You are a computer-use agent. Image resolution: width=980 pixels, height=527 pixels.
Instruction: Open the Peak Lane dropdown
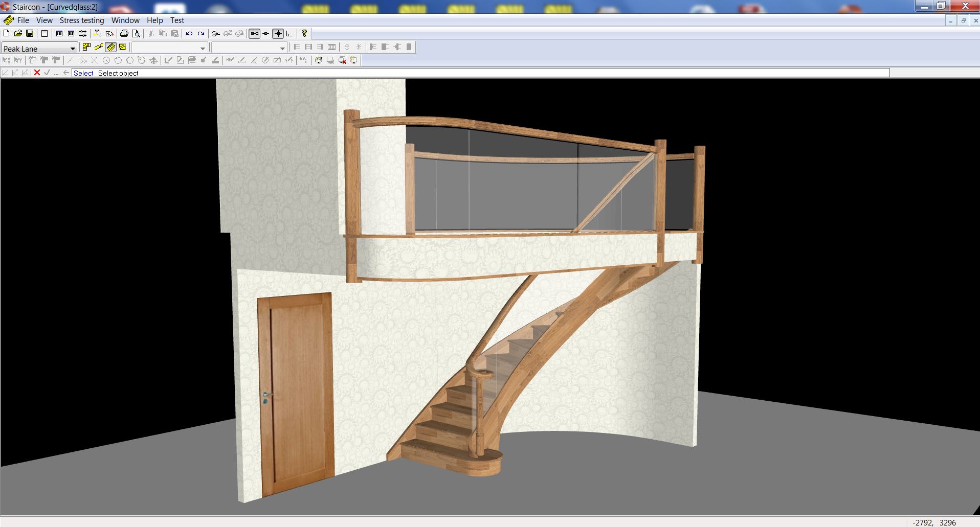pyautogui.click(x=74, y=48)
